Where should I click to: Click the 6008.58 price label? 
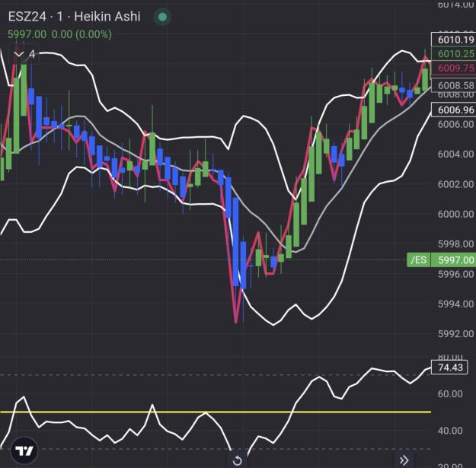454,85
